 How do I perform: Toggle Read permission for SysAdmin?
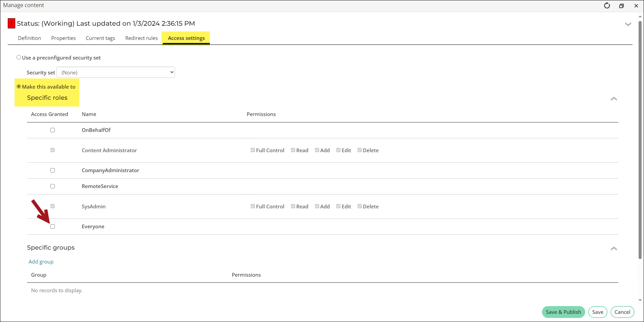(293, 206)
